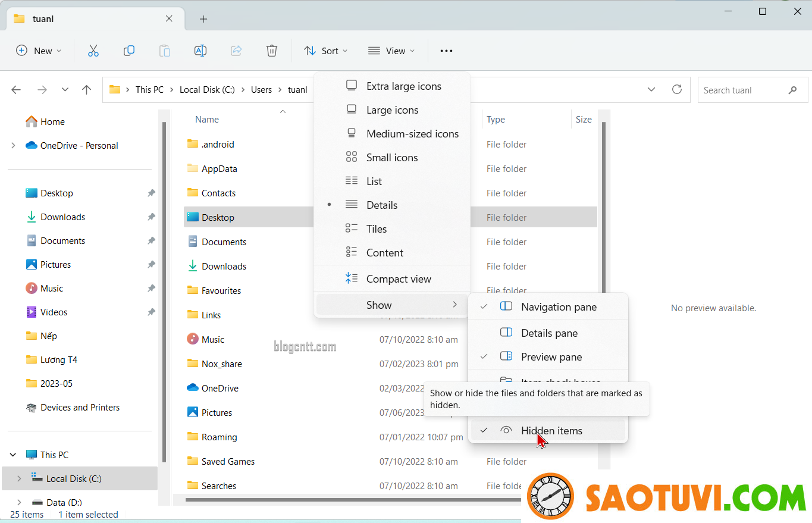812x523 pixels.
Task: Toggle Hidden items option
Action: pyautogui.click(x=548, y=431)
